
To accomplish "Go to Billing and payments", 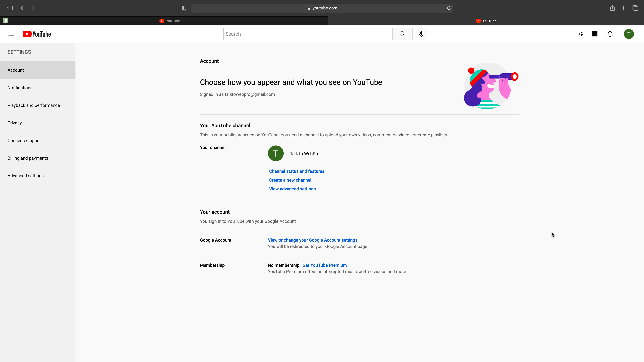I will tap(28, 158).
